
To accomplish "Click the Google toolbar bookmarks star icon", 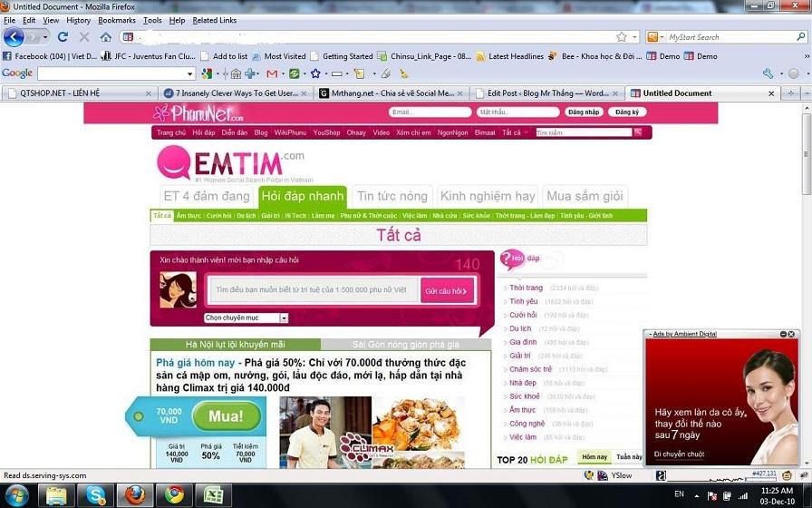I will click(x=315, y=73).
